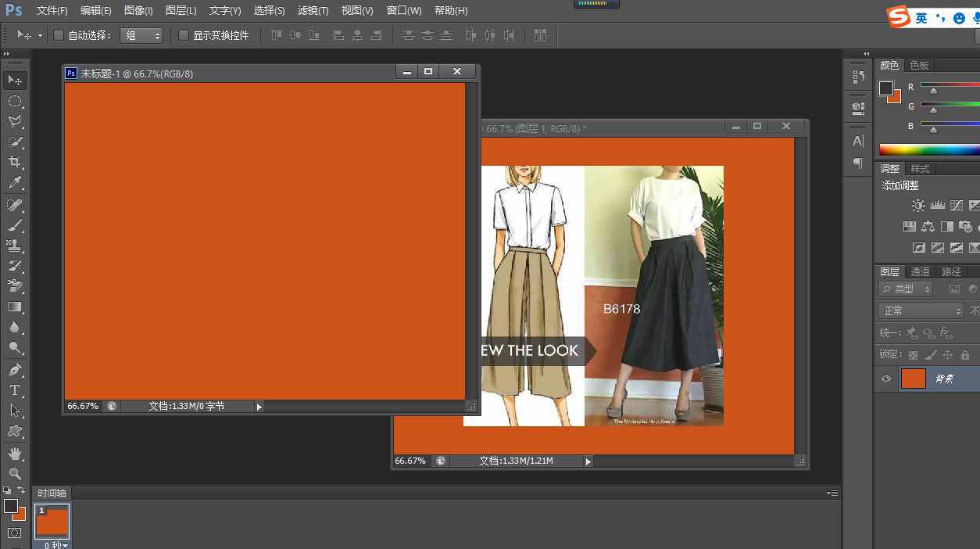
Task: Expand status arrow in 未标题-1 window
Action: pyautogui.click(x=259, y=407)
